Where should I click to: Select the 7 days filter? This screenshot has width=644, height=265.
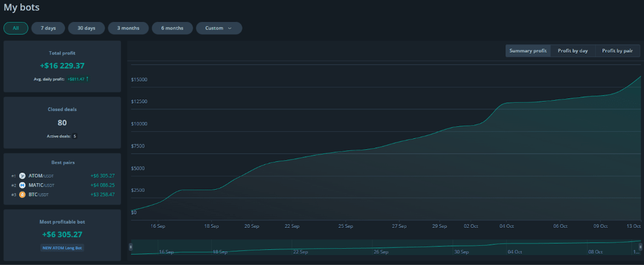click(x=48, y=28)
